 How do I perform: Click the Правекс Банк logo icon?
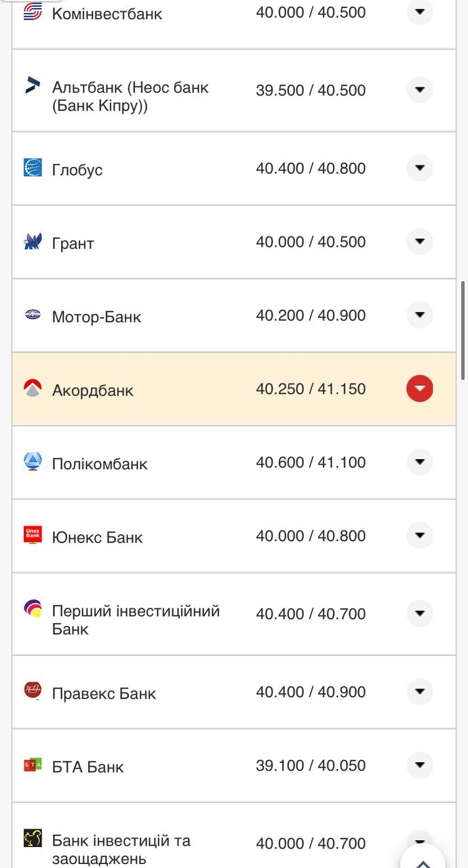[33, 690]
